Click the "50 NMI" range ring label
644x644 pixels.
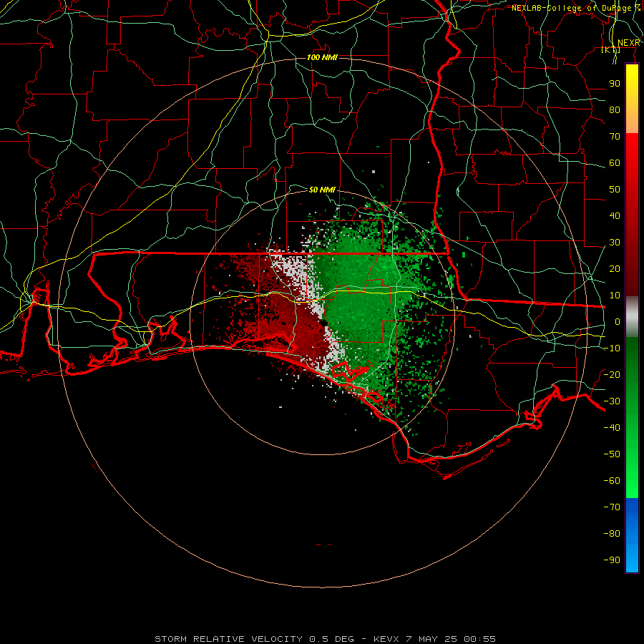pos(322,190)
